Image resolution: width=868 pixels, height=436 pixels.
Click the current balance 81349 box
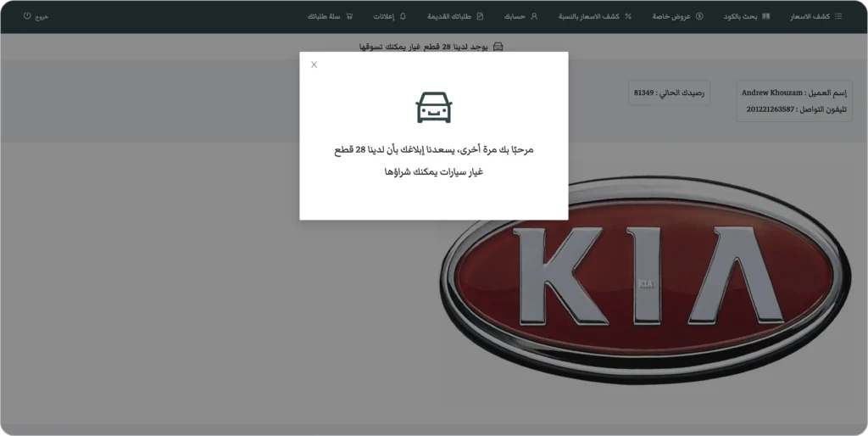click(669, 92)
